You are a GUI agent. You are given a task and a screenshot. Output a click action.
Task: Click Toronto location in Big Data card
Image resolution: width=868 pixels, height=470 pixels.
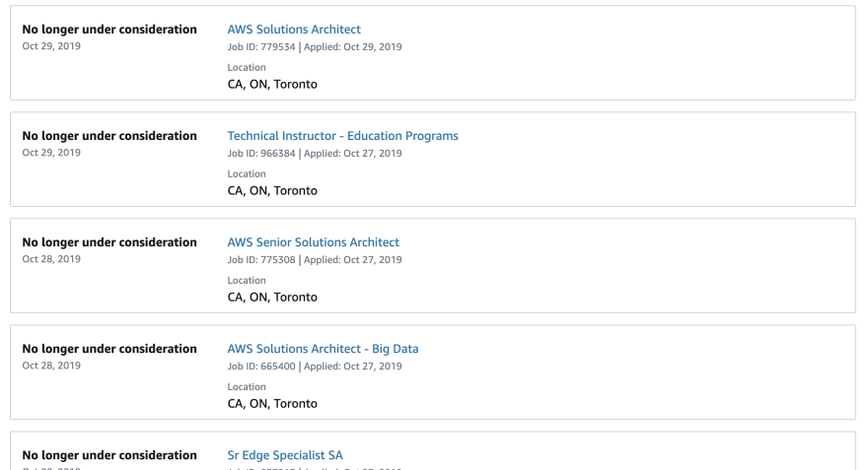coord(272,404)
